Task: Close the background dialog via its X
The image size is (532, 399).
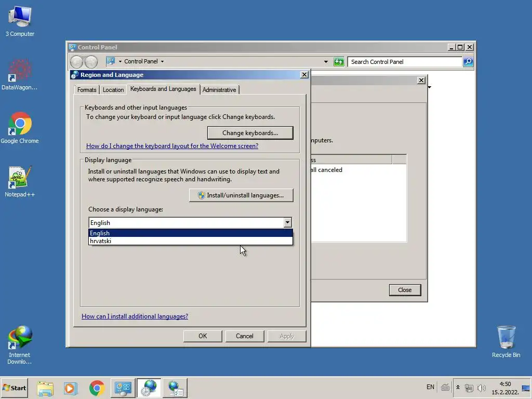Action: [x=421, y=81]
